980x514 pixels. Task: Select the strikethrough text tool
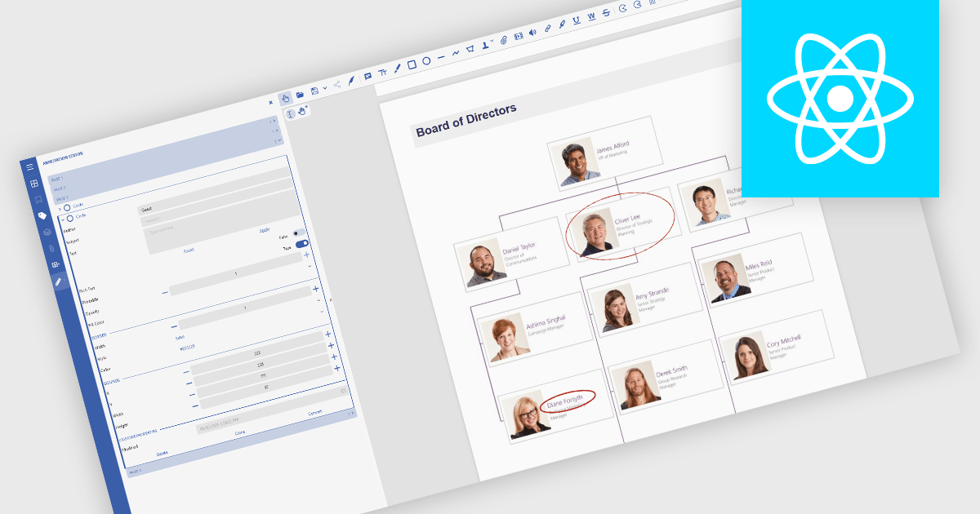click(x=606, y=13)
